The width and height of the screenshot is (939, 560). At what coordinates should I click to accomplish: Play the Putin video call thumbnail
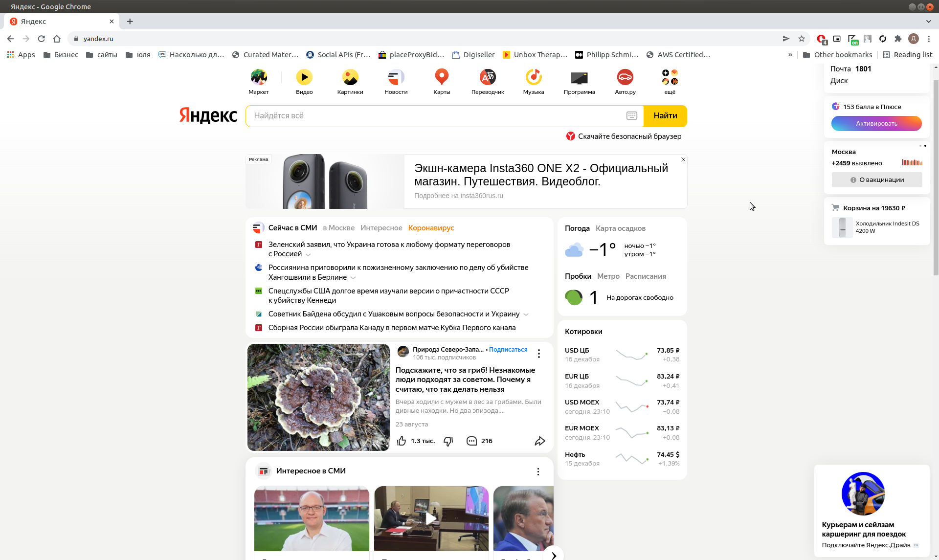[x=431, y=519]
